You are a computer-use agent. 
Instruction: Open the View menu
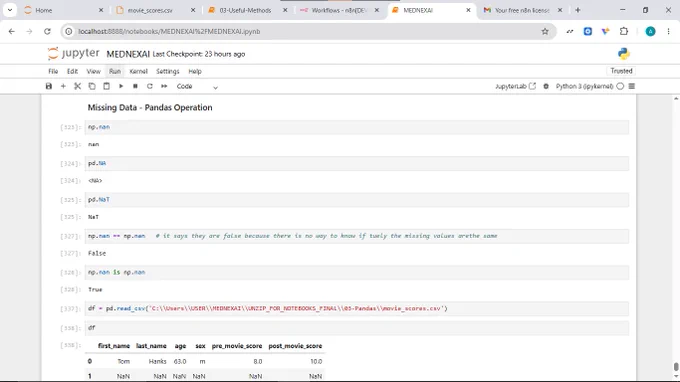tap(93, 71)
